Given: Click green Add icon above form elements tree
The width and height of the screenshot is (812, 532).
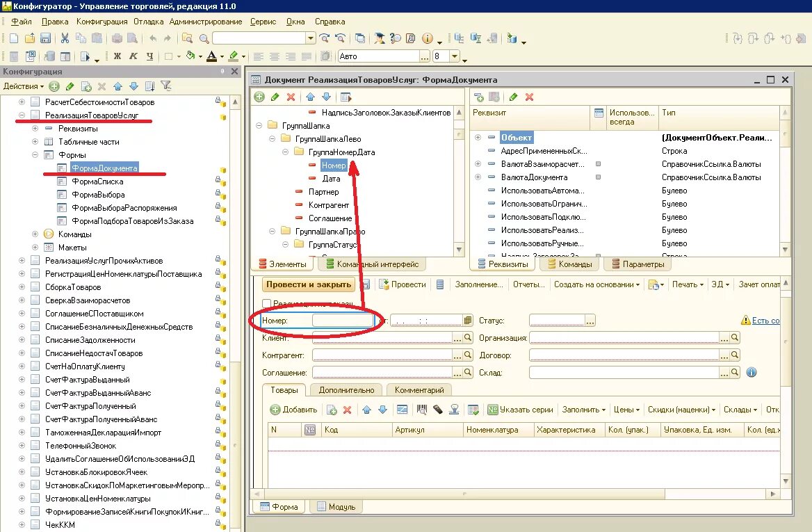Looking at the screenshot, I should [259, 97].
